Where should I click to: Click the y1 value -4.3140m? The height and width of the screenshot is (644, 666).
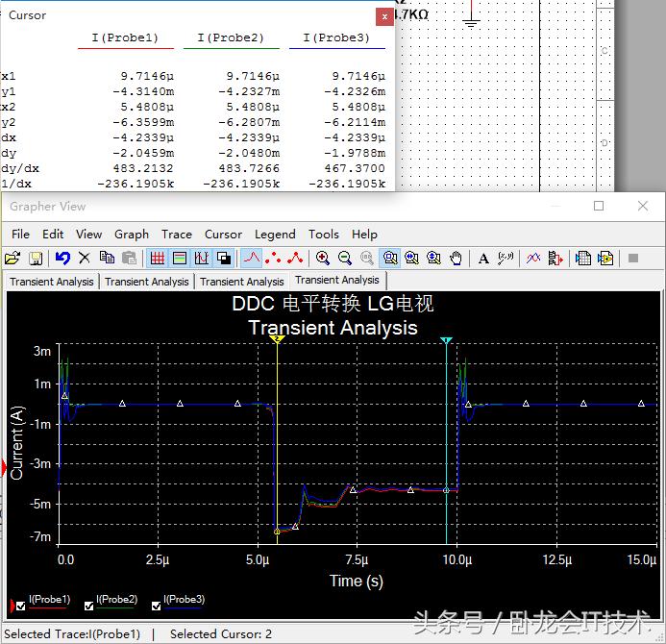click(143, 91)
